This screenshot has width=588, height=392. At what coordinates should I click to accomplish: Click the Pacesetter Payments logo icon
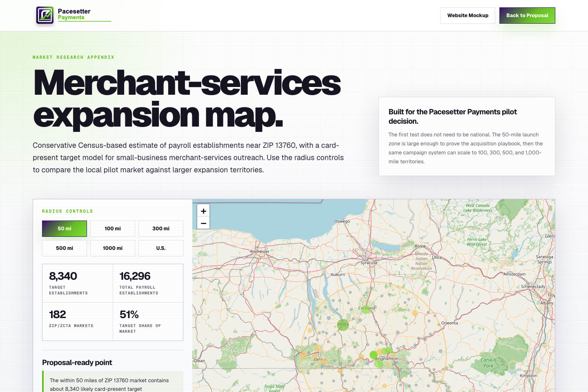click(x=45, y=15)
